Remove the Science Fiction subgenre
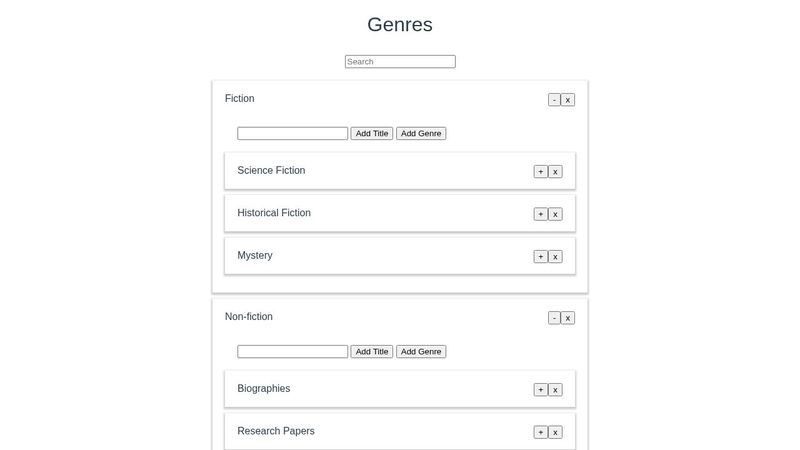 (555, 172)
